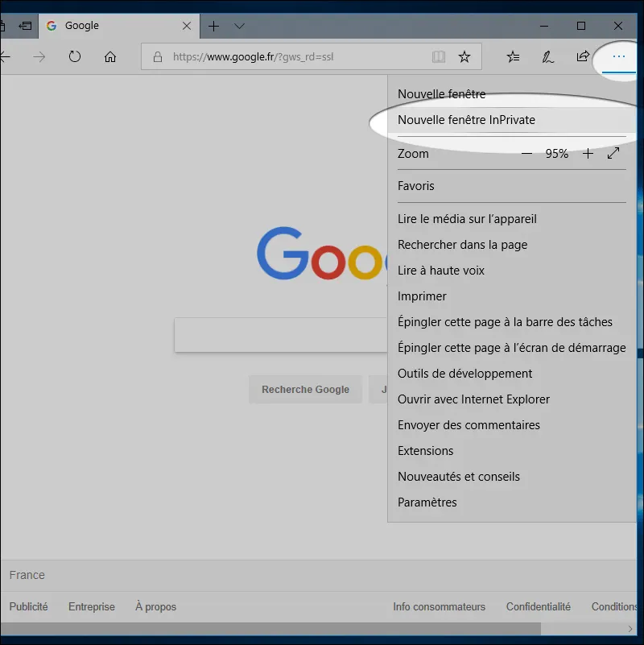Image resolution: width=644 pixels, height=645 pixels.
Task: Select Envoyer des commentaires
Action: (x=512, y=425)
